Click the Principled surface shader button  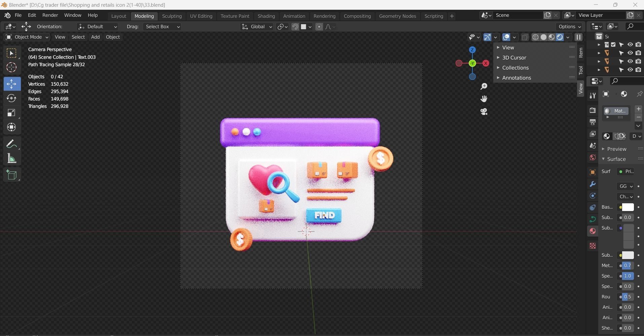click(x=626, y=172)
